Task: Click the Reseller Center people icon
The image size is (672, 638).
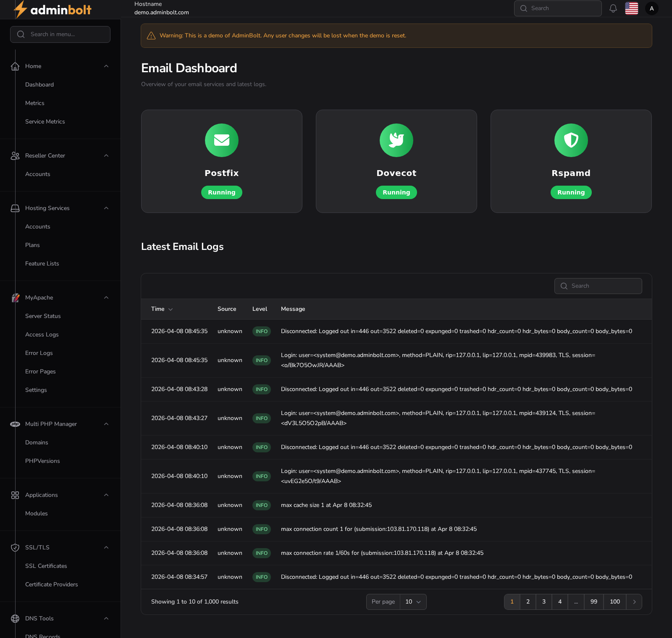Action: 15,156
